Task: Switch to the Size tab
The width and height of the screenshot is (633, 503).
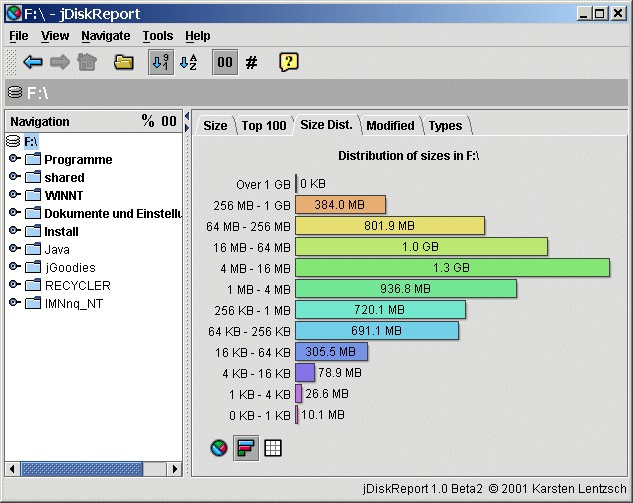Action: (215, 126)
